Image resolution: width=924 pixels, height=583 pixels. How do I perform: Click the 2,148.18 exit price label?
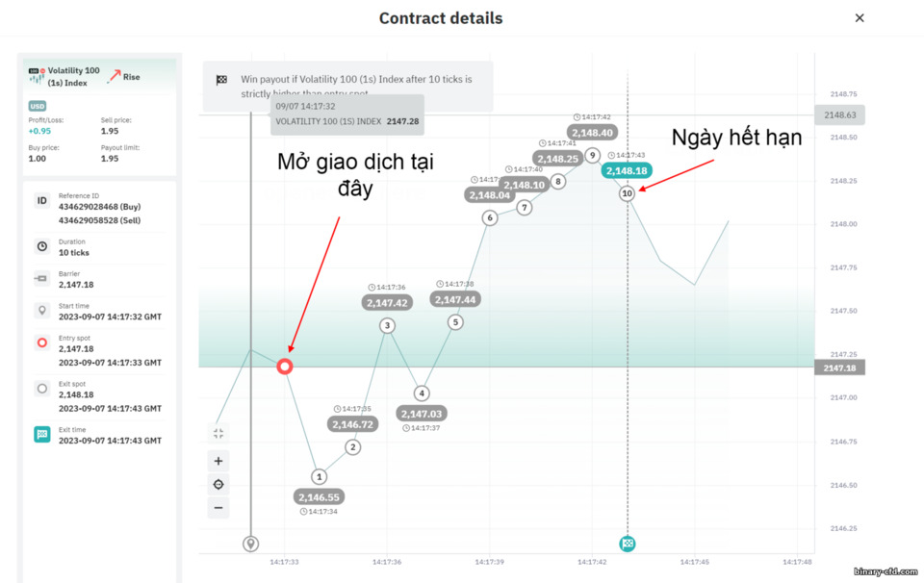(x=627, y=171)
